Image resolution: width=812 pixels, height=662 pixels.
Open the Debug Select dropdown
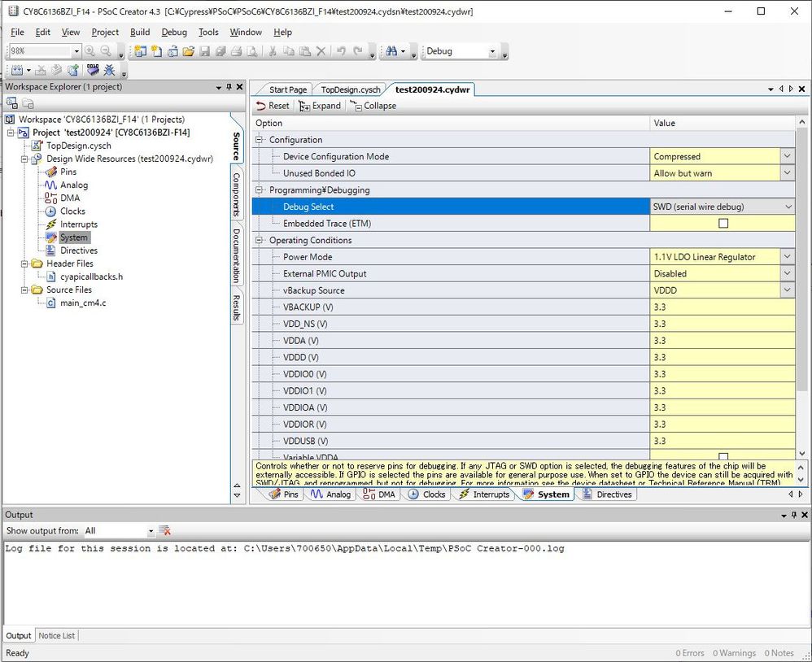pos(787,207)
